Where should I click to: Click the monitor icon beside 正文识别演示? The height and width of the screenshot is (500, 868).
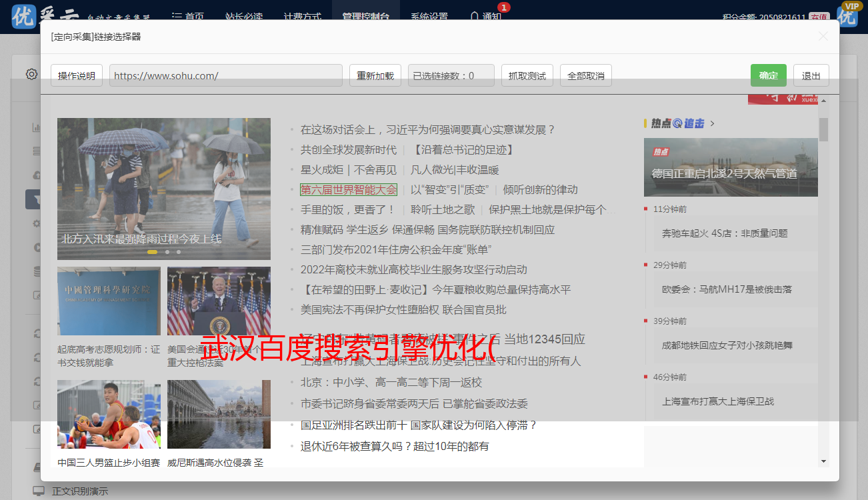[x=39, y=491]
